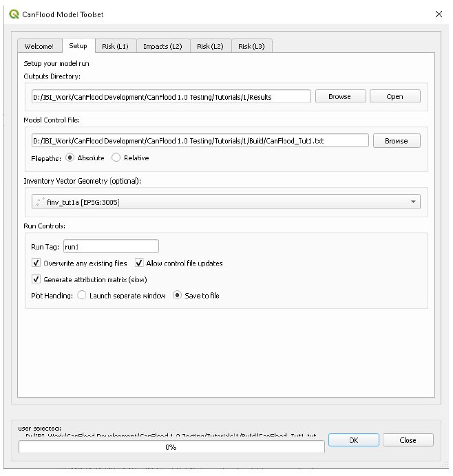Switch to the Risk (L3) tab

(x=251, y=46)
